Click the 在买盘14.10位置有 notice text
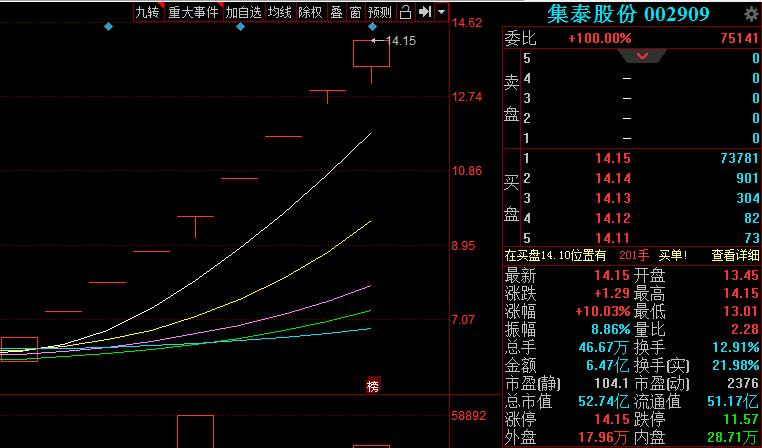 tap(555, 256)
